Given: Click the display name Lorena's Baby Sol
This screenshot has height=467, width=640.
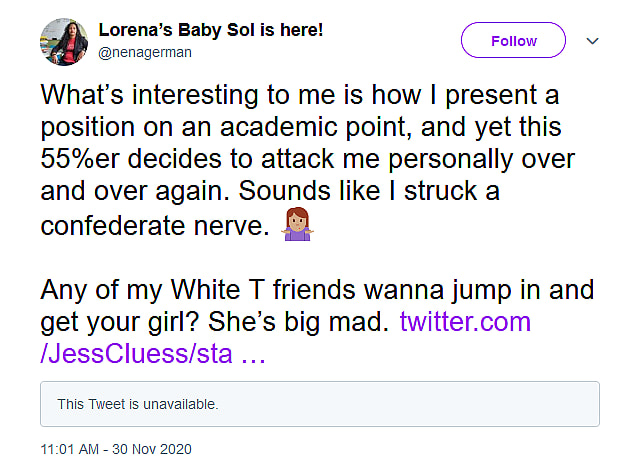Looking at the screenshot, I should pyautogui.click(x=210, y=30).
